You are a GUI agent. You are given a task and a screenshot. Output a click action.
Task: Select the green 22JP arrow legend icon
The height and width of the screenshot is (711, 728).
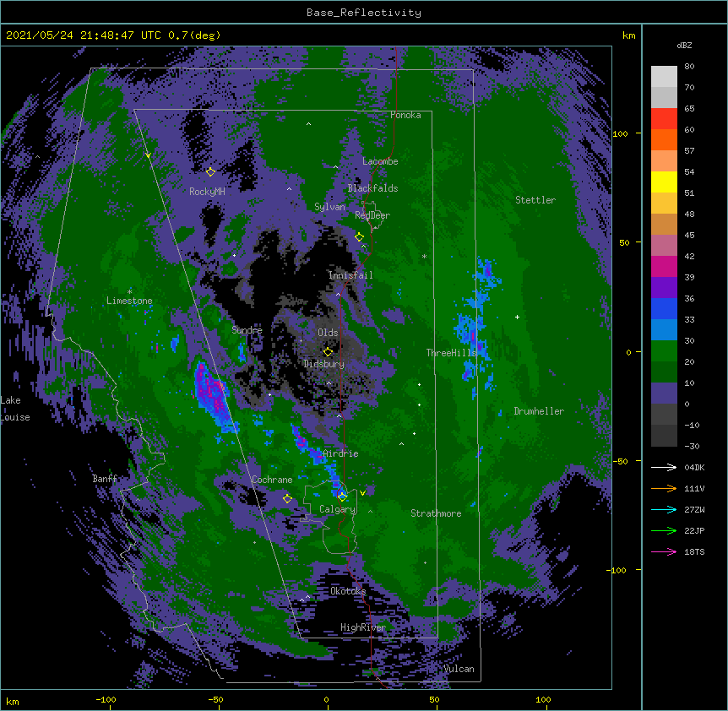(664, 530)
